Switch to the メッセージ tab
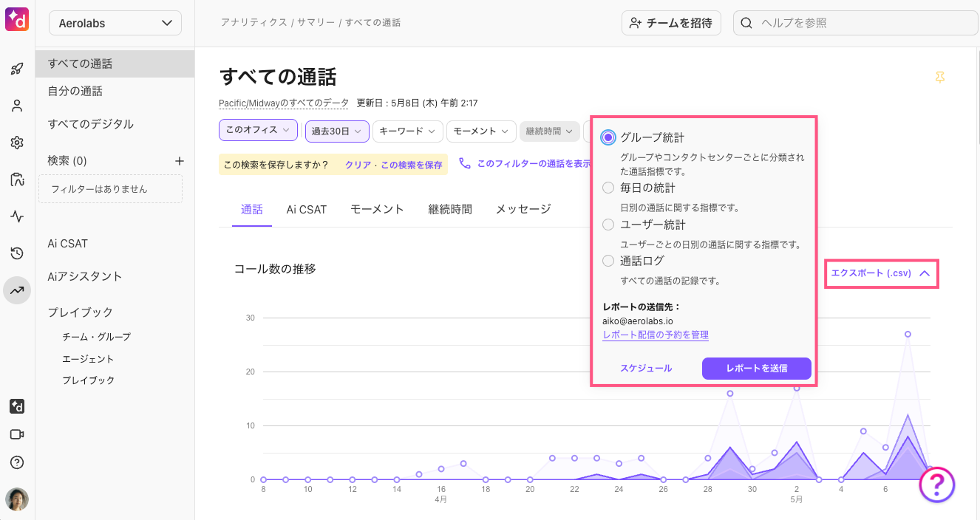The height and width of the screenshot is (520, 980). pyautogui.click(x=523, y=209)
